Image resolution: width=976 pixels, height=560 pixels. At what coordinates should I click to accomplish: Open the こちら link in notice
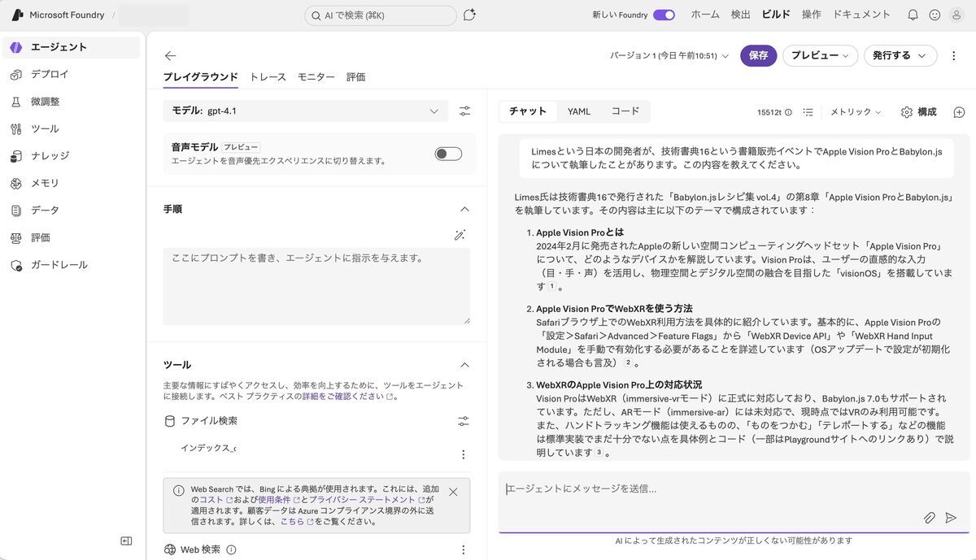297,522
